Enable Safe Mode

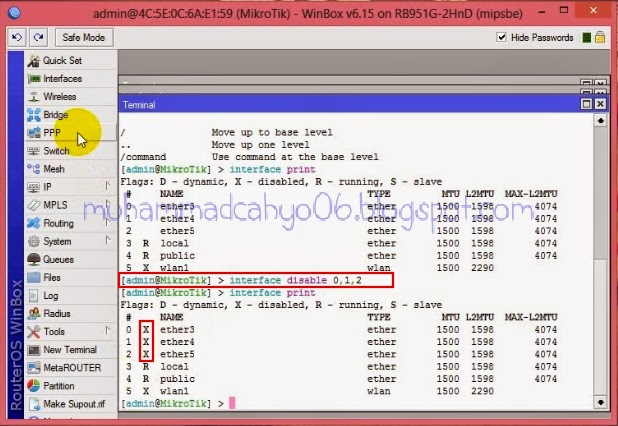coord(84,37)
